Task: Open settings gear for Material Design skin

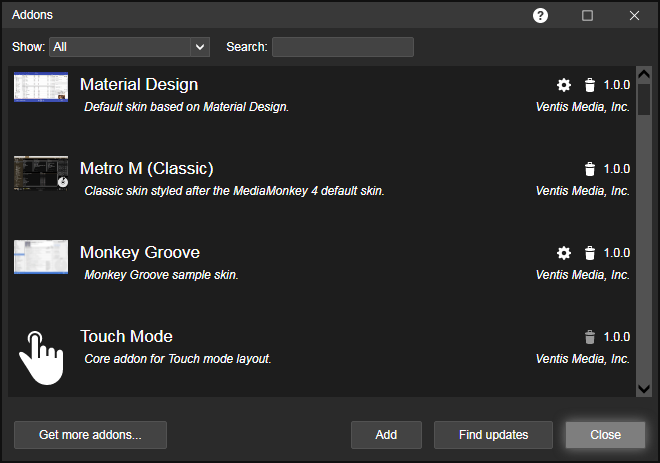Action: 564,85
